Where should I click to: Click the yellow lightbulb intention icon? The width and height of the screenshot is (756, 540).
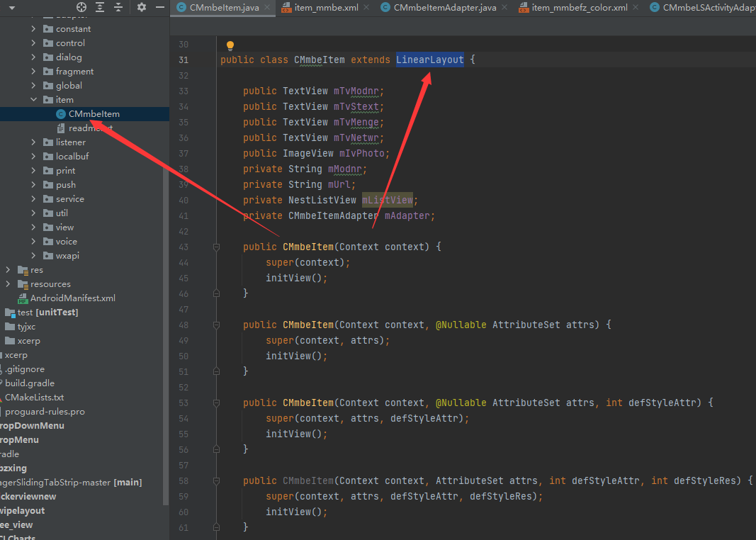pyautogui.click(x=230, y=46)
